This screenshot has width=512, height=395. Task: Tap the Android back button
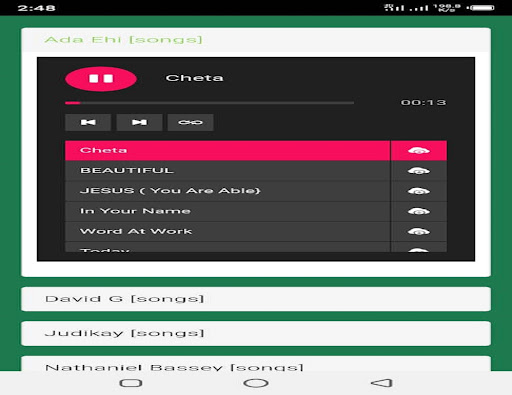(x=382, y=383)
